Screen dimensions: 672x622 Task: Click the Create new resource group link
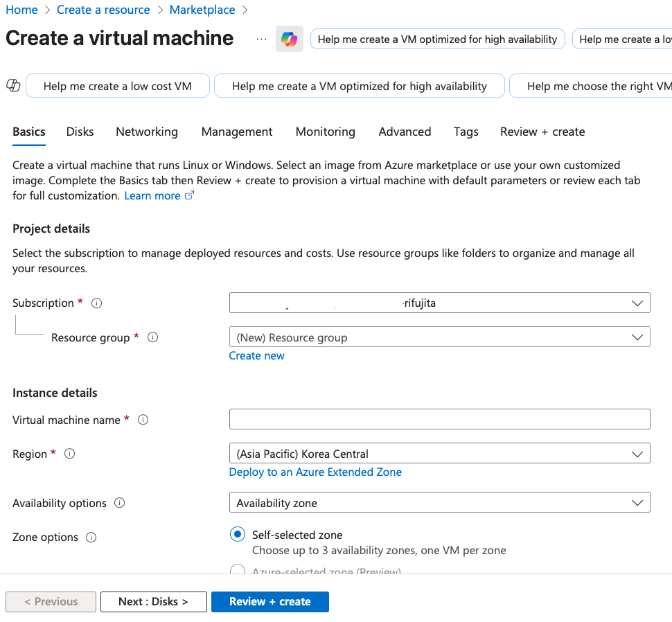(257, 355)
